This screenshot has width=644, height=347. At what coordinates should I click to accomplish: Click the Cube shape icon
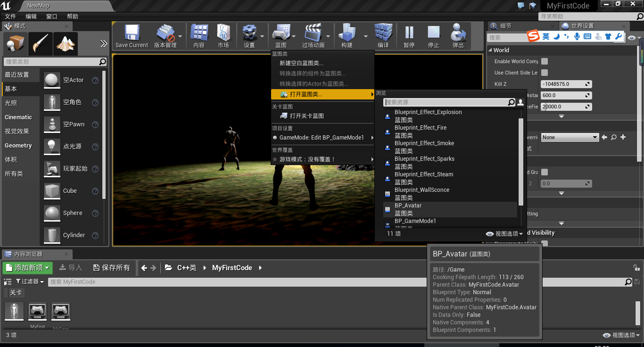pyautogui.click(x=52, y=191)
